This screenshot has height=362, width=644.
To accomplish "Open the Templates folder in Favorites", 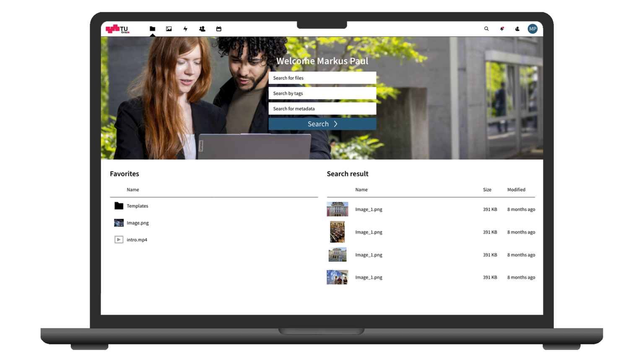I will (137, 206).
